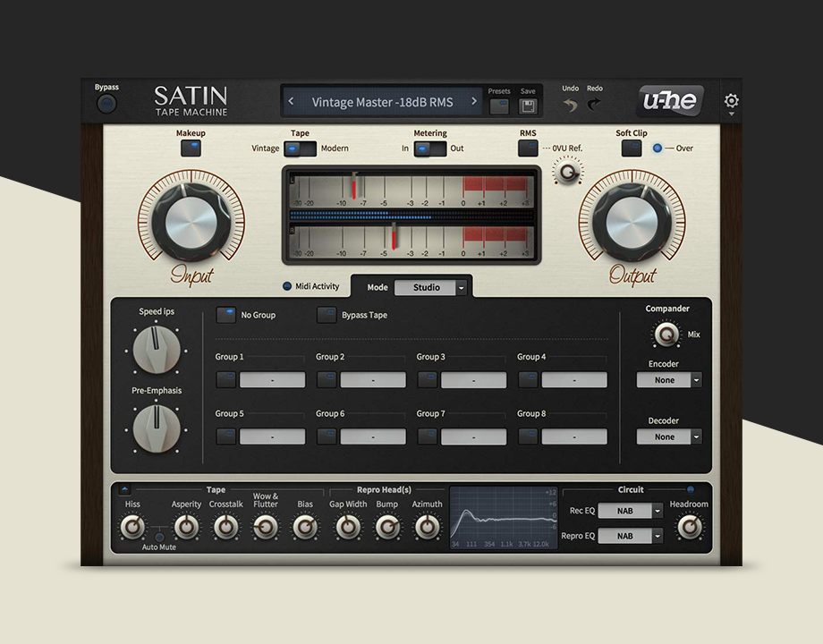Viewport: 823px width, 644px height.
Task: Click the Group 6 name field
Action: pos(373,436)
